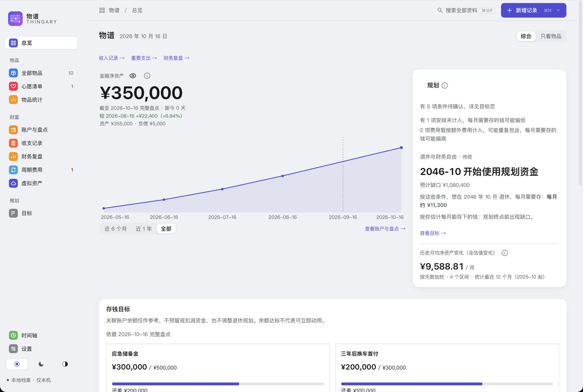Toggle net asset amount visibility eye
583x392 pixels.
point(133,76)
